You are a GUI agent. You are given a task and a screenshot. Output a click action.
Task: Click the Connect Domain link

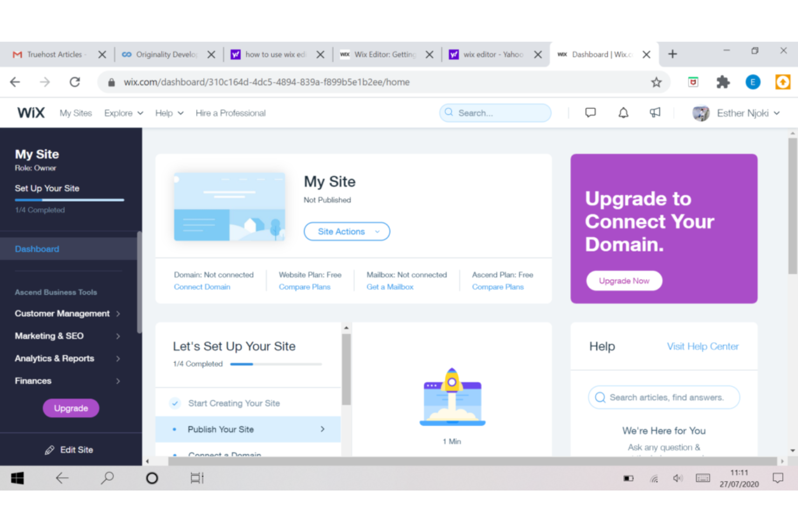click(x=202, y=287)
